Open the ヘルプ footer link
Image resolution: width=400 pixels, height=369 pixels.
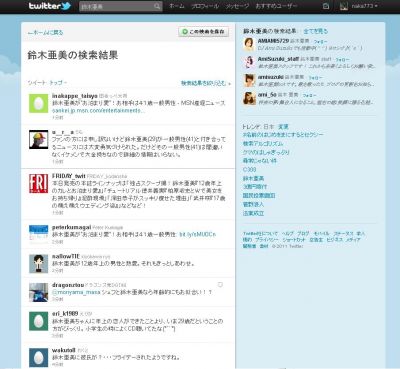point(287,234)
